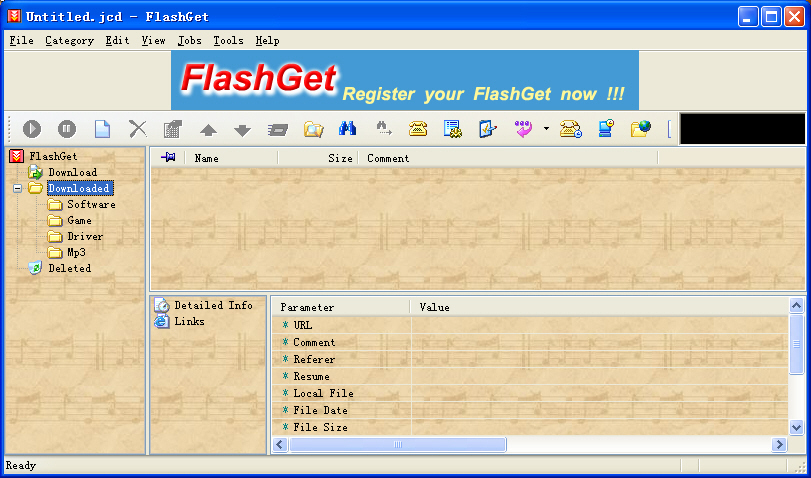Click the vertical scrollbar down arrow
The width and height of the screenshot is (811, 478).
pos(797,427)
